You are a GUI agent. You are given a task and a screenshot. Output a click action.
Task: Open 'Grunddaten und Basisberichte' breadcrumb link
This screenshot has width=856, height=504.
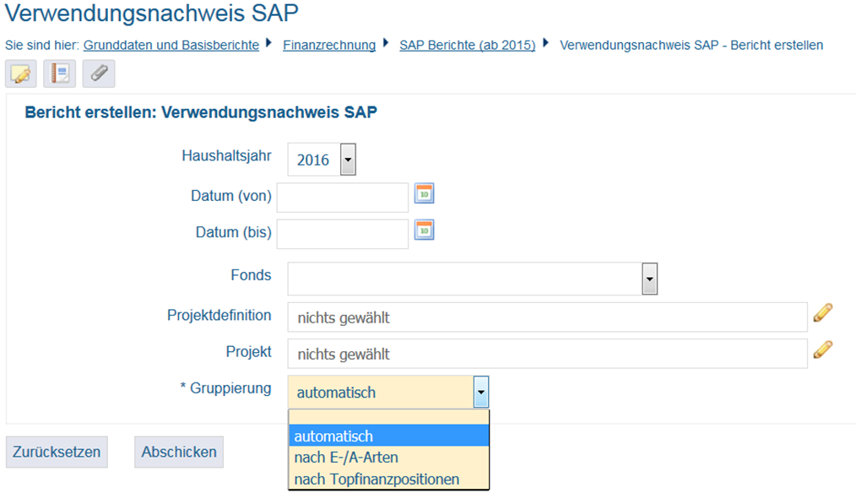point(171,46)
